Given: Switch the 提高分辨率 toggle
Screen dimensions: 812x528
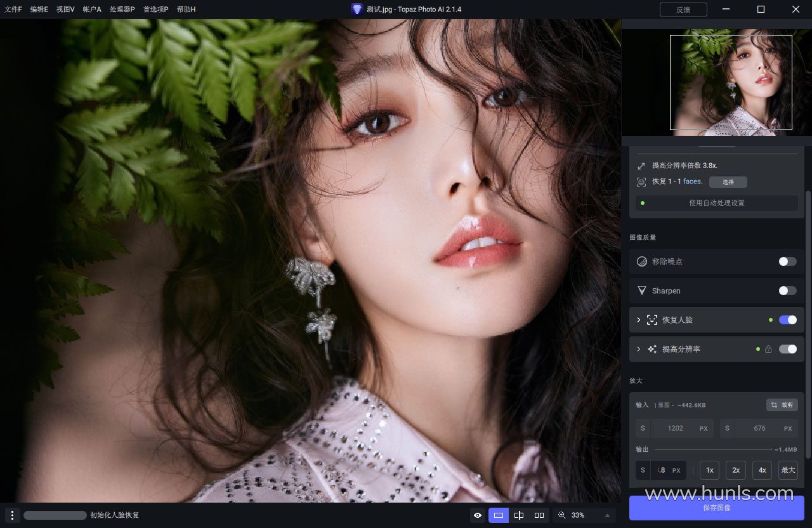Looking at the screenshot, I should pos(787,349).
